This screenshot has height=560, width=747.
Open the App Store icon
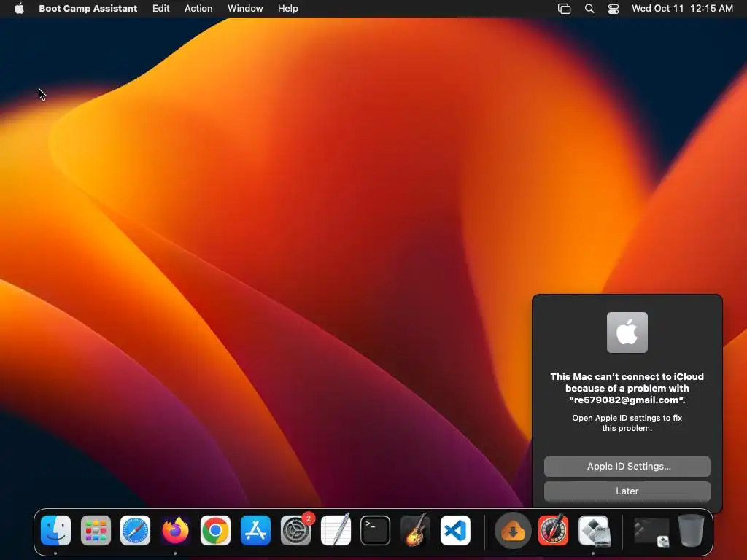point(255,531)
